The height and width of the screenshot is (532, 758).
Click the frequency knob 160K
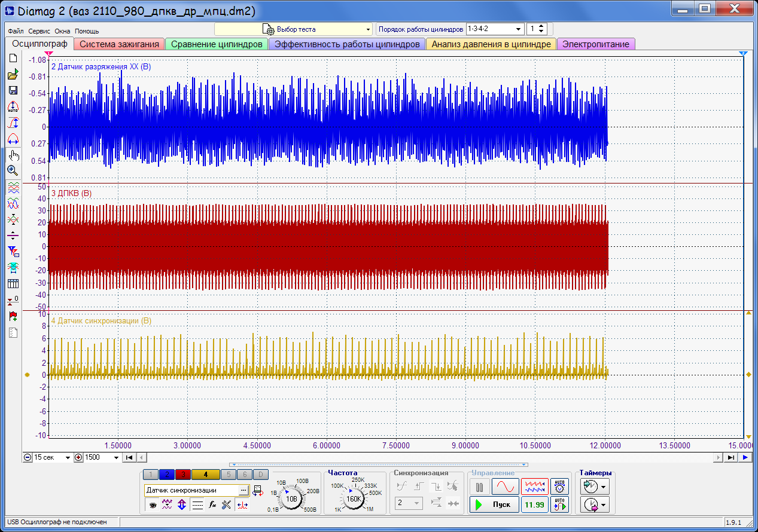point(354,499)
